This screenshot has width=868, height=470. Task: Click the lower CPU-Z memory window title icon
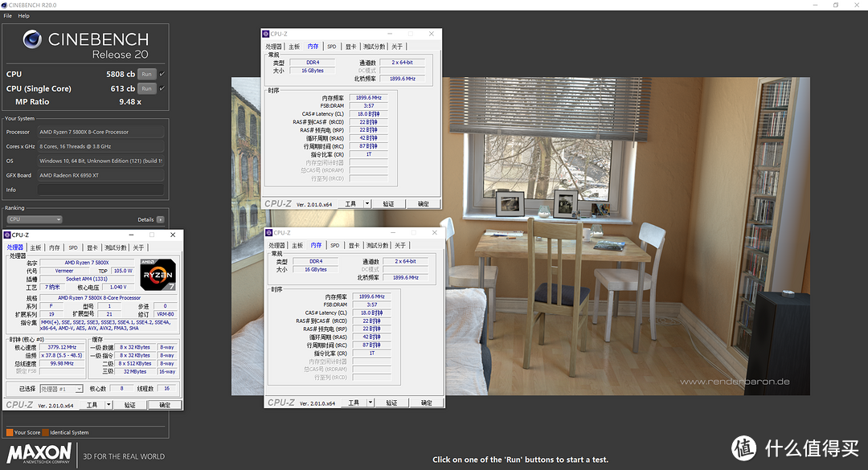(269, 232)
